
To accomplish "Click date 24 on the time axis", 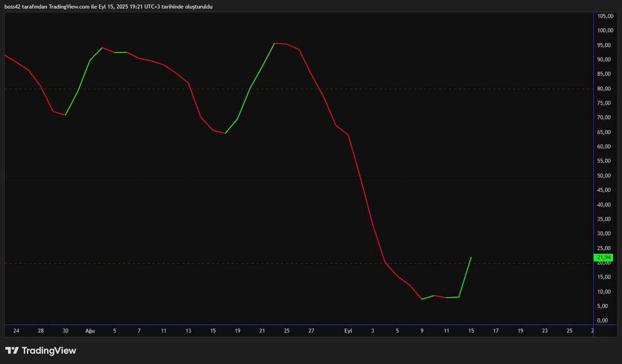I will [x=16, y=330].
